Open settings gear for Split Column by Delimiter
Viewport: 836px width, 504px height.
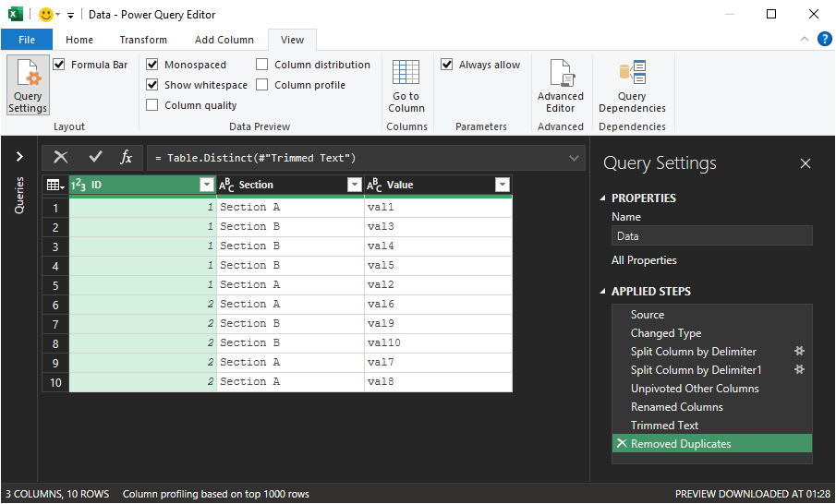(799, 351)
